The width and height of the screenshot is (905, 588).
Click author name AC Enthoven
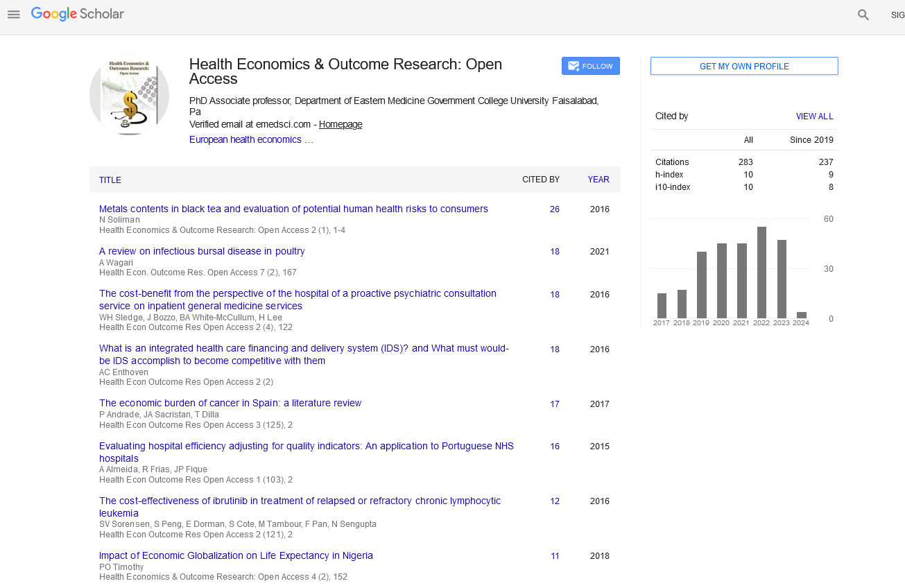pyautogui.click(x=123, y=372)
